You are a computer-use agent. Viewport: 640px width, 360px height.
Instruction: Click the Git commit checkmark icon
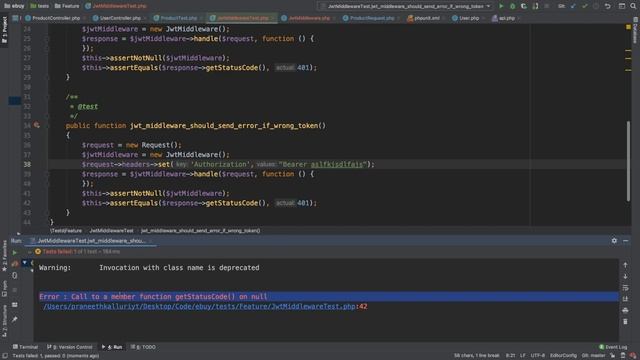pyautogui.click(x=584, y=6)
